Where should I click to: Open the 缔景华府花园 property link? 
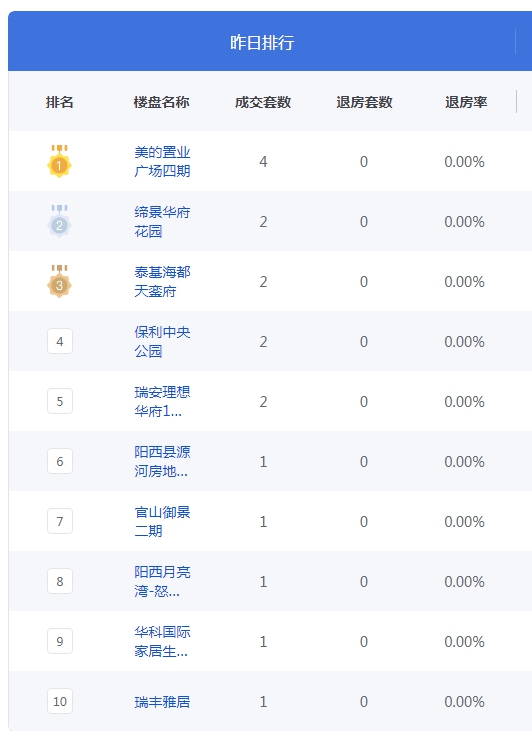[x=162, y=221]
